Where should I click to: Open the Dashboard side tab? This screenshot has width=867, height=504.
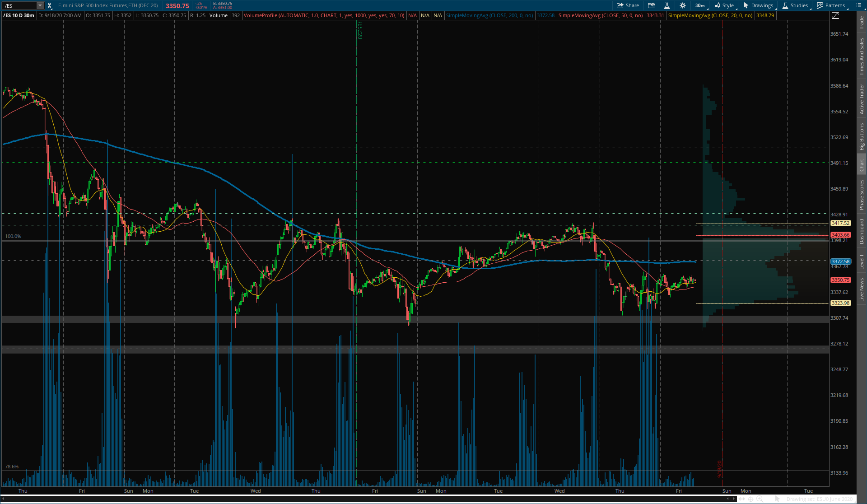coord(862,231)
